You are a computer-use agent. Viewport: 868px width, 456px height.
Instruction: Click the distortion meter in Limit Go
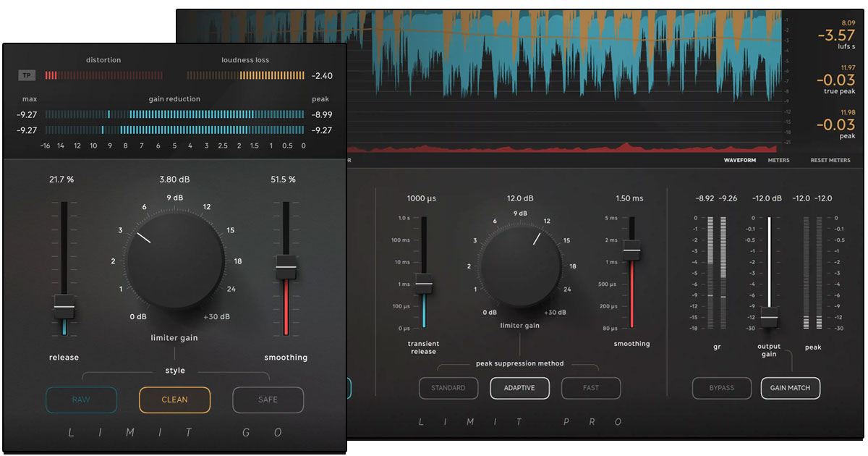104,75
